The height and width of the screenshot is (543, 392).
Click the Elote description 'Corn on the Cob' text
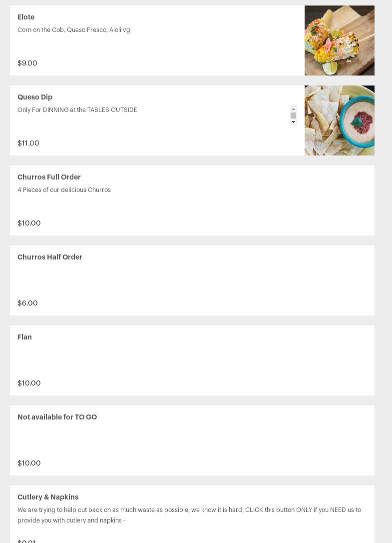click(x=73, y=30)
